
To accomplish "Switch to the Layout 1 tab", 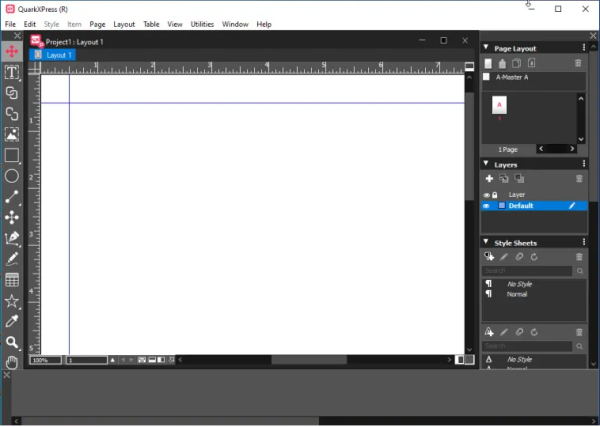I will tap(53, 55).
